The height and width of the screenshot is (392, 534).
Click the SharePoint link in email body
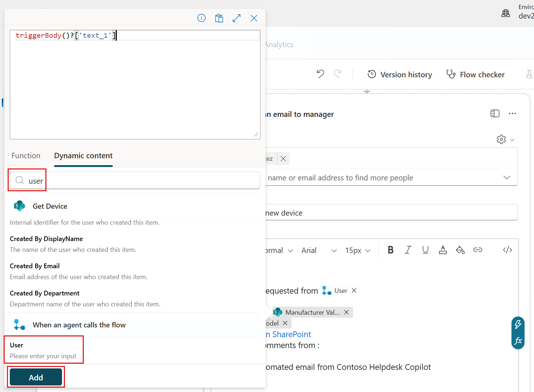point(288,334)
